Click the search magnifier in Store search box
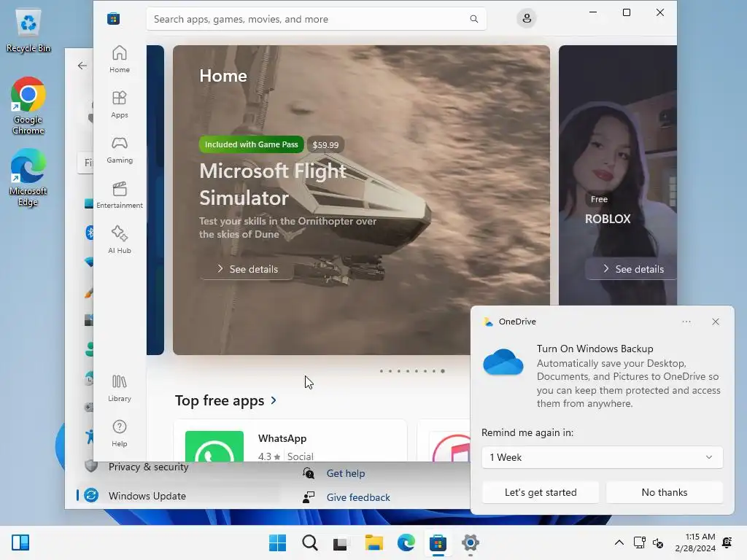747x560 pixels. [473, 19]
